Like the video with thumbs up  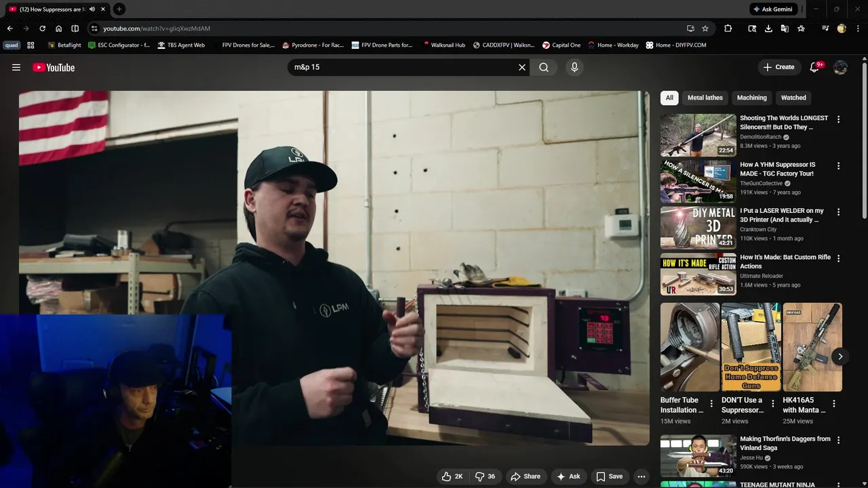pos(452,476)
